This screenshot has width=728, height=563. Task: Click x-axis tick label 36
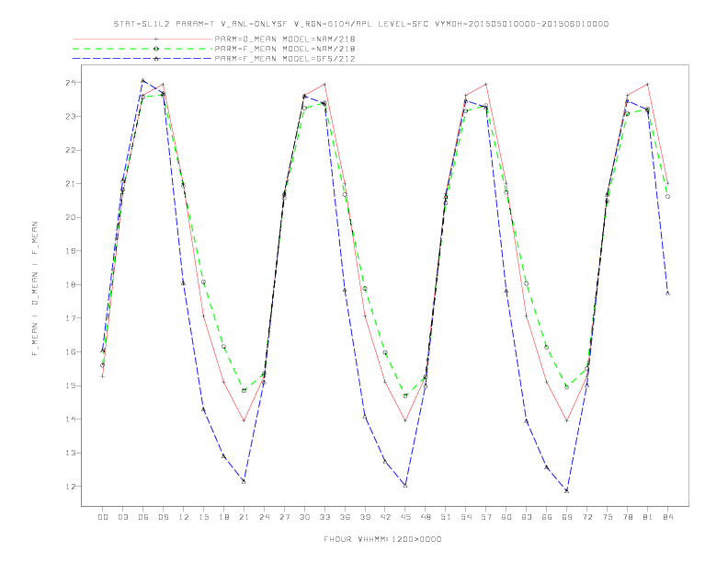click(x=345, y=517)
